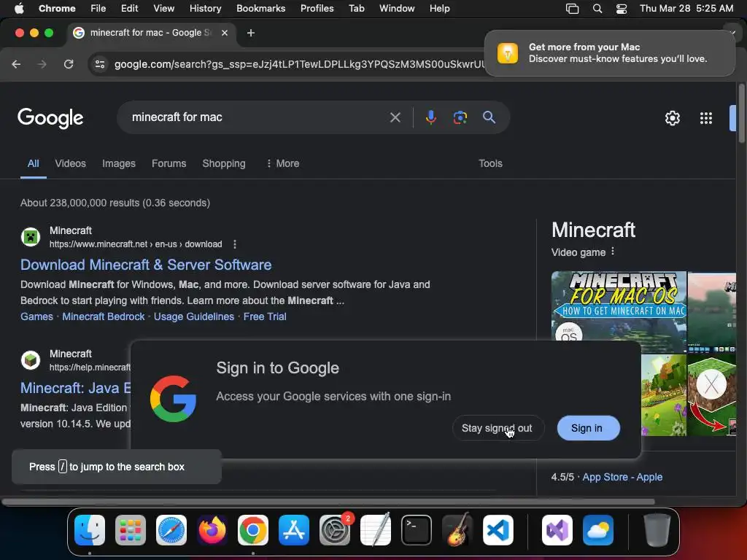Open the Free Trial sublink
747x560 pixels.
tap(265, 316)
